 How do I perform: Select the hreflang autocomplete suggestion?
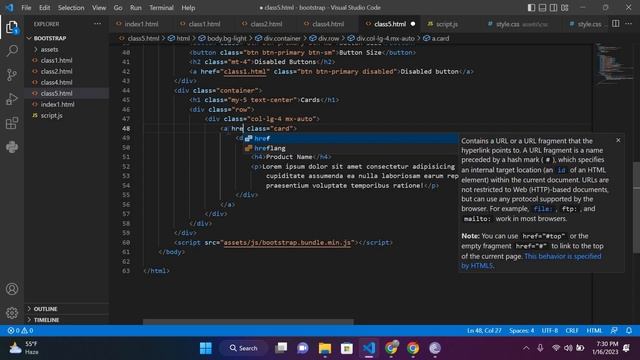pos(351,148)
